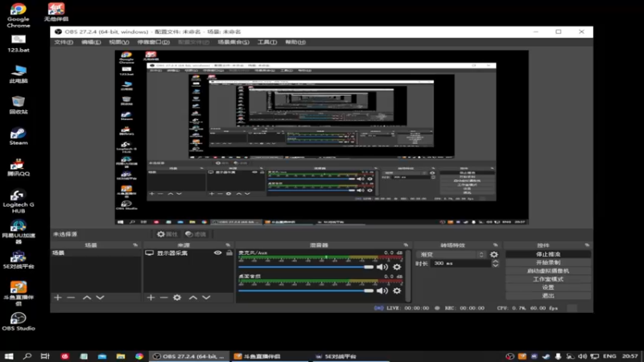This screenshot has height=362, width=644.
Task: Open Steam desktop shortcut
Action: (x=18, y=137)
